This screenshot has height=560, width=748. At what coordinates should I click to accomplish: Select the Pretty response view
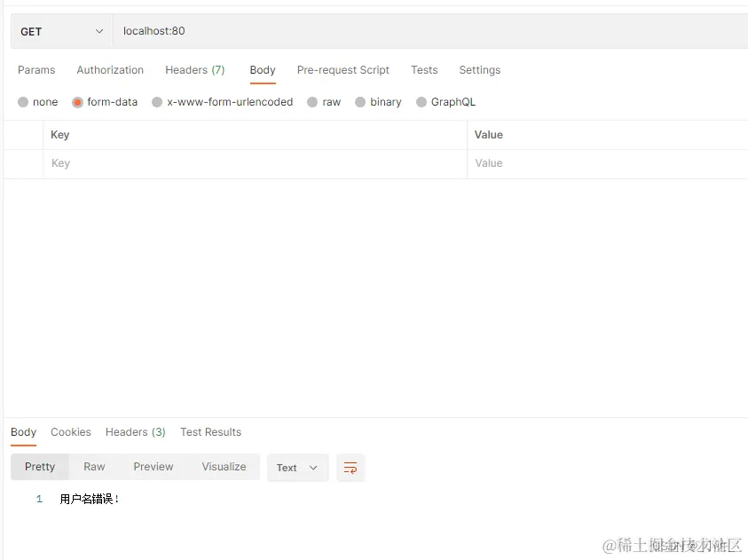pos(40,467)
